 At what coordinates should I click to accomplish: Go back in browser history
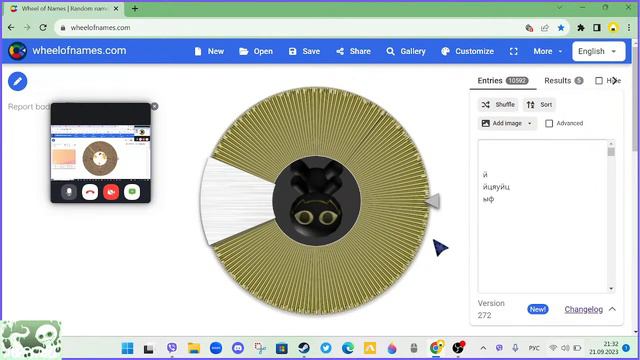tap(11, 28)
